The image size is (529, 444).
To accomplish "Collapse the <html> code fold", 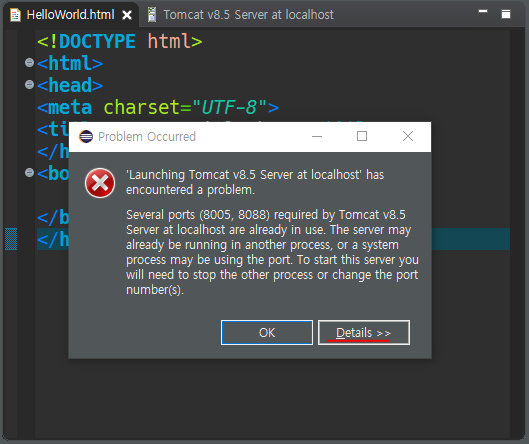I will click(x=29, y=62).
